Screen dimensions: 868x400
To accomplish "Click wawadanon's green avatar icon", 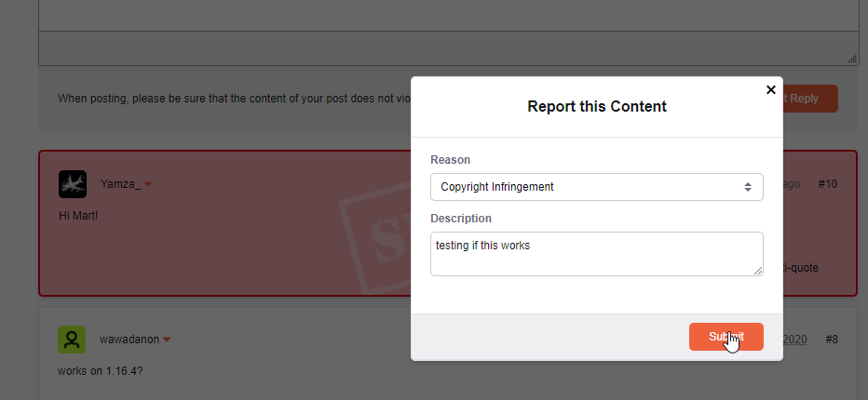I will click(72, 340).
